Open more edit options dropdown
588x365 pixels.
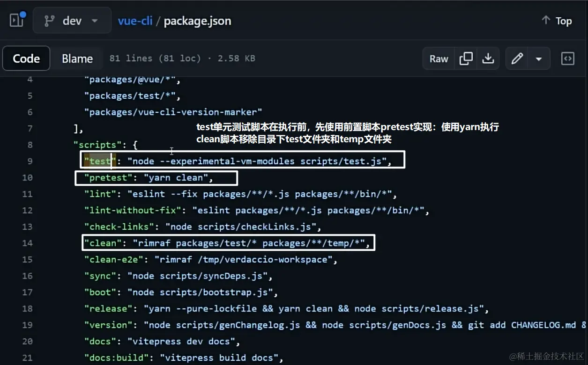pyautogui.click(x=539, y=58)
